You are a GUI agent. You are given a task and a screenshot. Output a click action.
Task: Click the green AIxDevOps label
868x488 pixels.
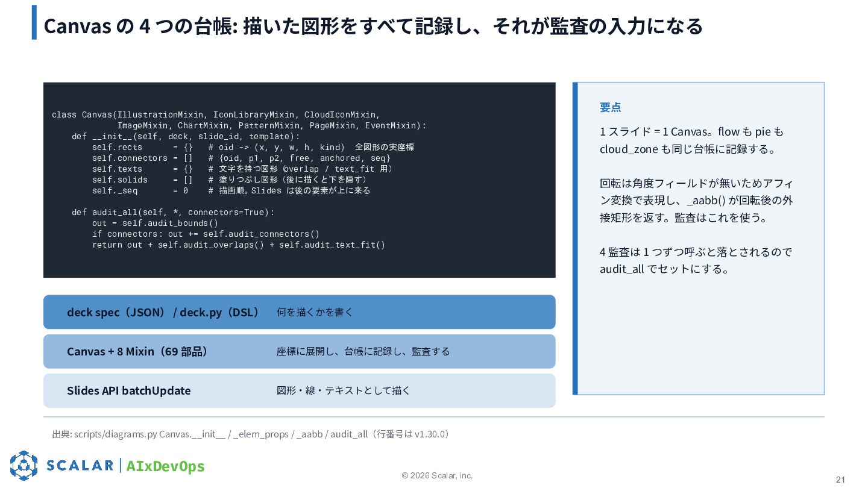(165, 466)
